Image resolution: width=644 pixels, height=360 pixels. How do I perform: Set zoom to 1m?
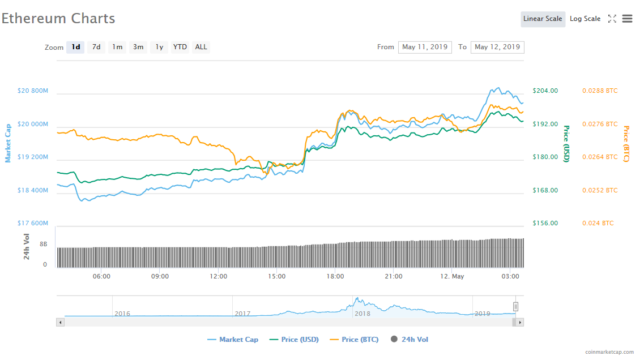(x=117, y=47)
